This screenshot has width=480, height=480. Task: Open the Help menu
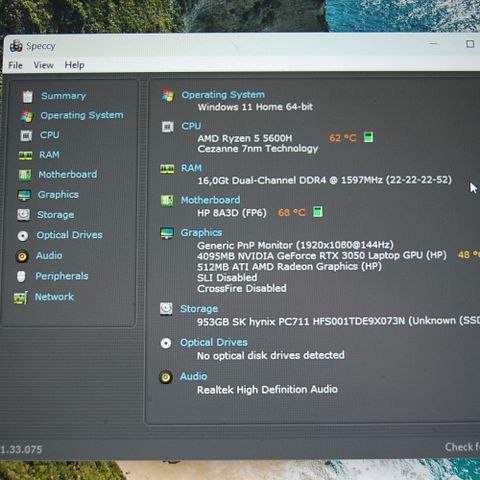coord(74,65)
